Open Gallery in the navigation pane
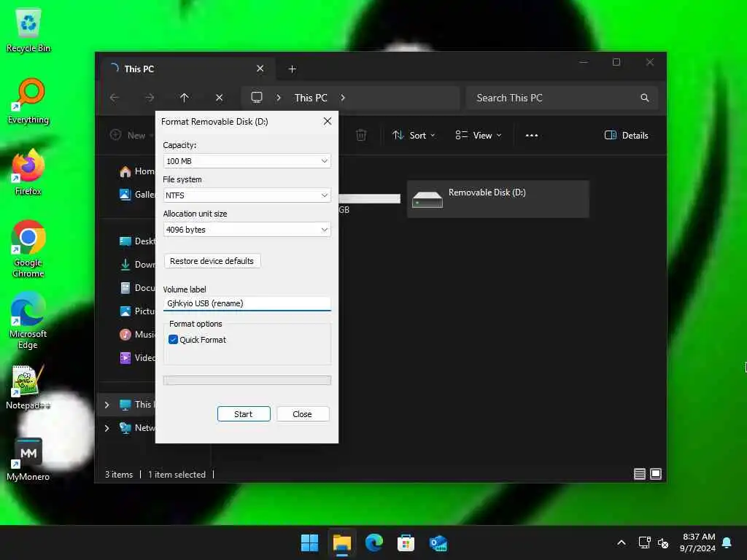 tap(136, 194)
